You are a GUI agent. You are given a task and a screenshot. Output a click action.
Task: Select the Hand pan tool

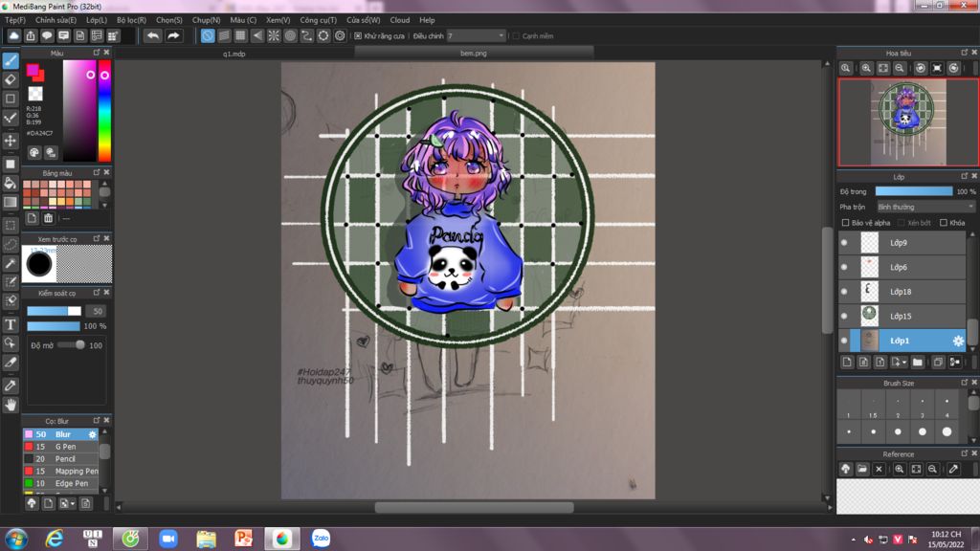(11, 405)
